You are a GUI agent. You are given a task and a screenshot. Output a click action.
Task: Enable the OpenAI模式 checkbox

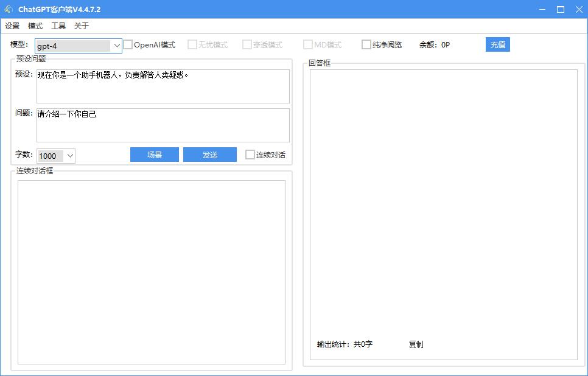[128, 44]
